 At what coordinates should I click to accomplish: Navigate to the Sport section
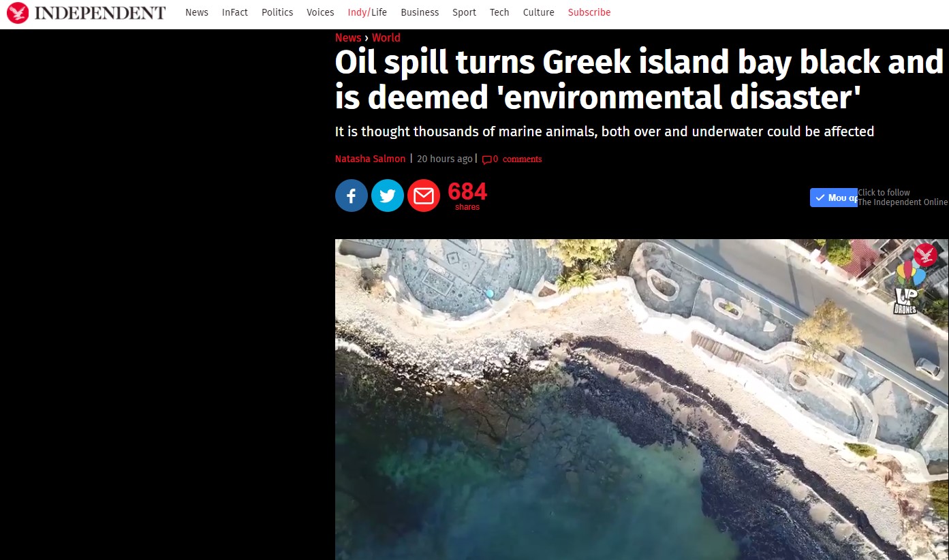click(x=465, y=12)
